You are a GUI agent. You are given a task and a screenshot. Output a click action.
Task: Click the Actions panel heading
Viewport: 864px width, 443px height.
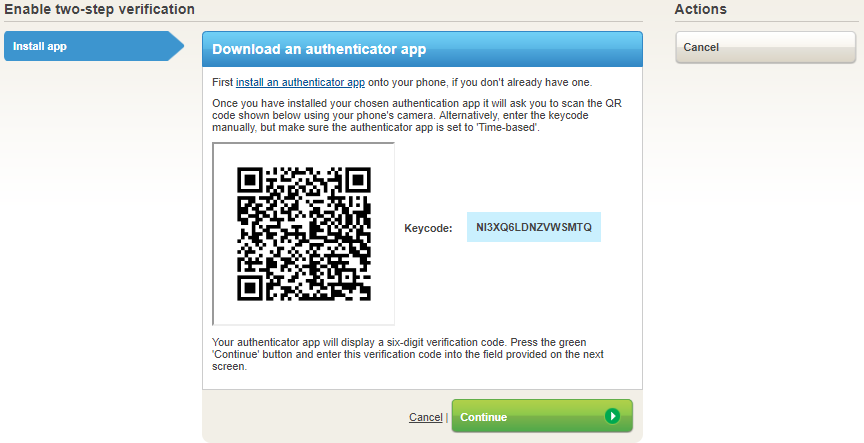(x=700, y=9)
